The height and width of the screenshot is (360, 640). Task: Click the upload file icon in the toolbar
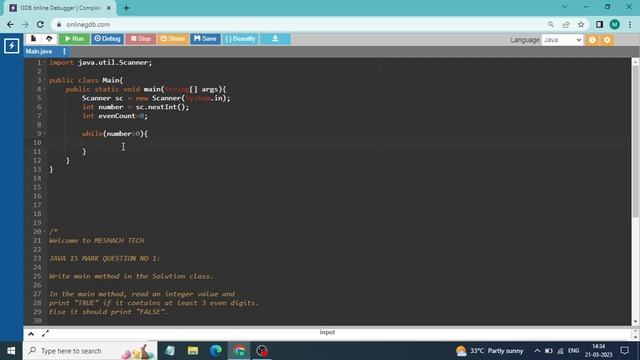pos(49,39)
